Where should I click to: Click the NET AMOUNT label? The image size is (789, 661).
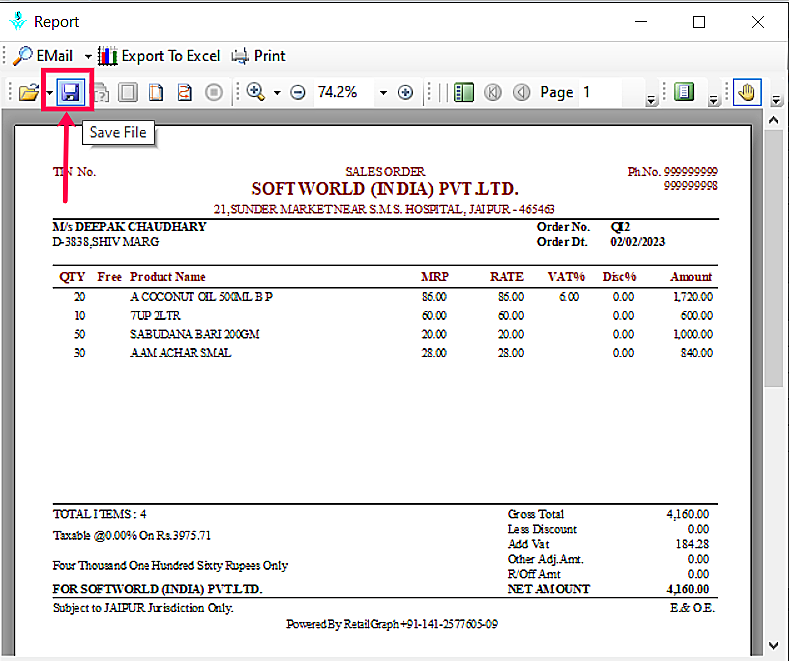548,589
